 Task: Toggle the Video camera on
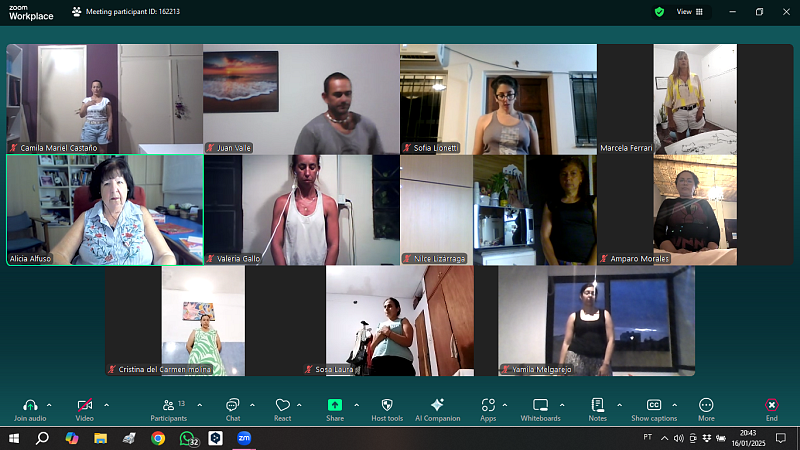tap(84, 405)
